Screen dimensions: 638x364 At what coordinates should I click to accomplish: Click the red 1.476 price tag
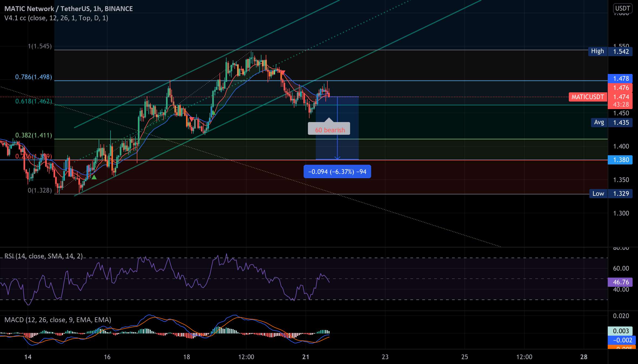pos(620,88)
